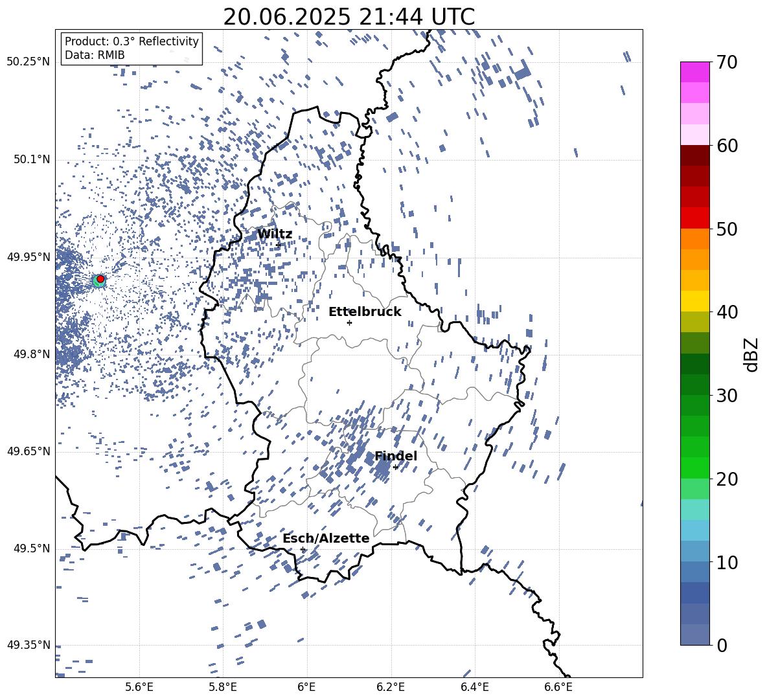The height and width of the screenshot is (700, 767).
Task: Click the bright red colorbar swatch near 50
Action: [x=694, y=218]
